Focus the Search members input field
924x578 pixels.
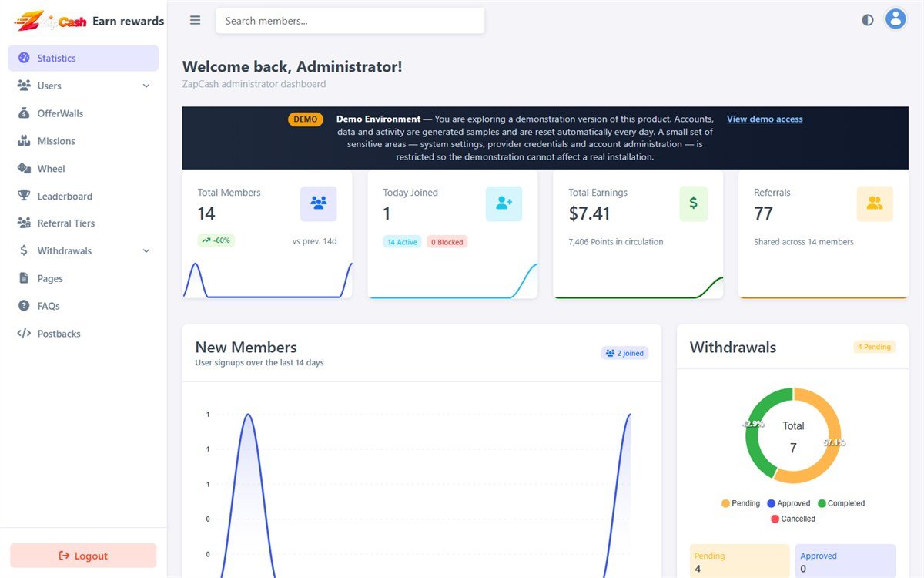tap(350, 21)
